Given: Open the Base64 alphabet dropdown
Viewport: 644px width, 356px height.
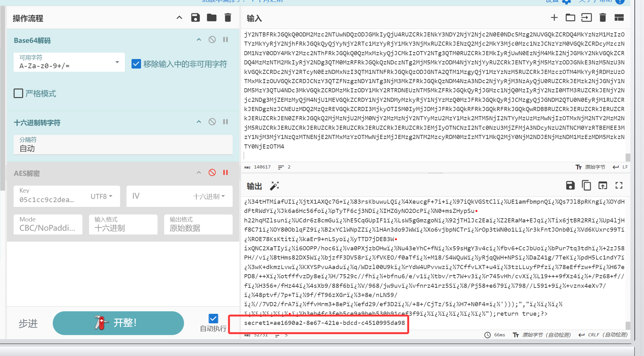Looking at the screenshot, I should click(x=117, y=62).
